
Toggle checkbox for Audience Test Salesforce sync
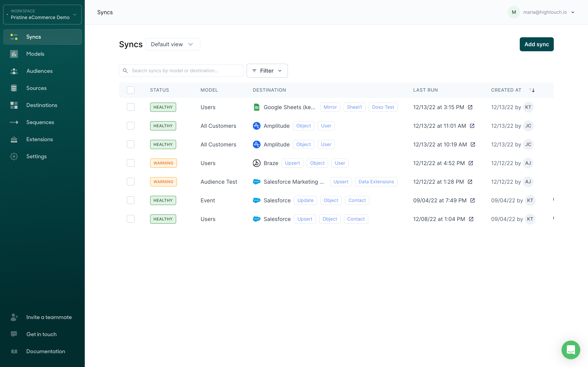tap(131, 182)
